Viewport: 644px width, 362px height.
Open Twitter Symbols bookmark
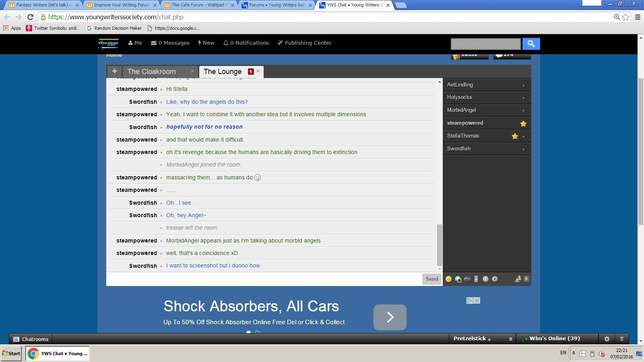point(53,28)
